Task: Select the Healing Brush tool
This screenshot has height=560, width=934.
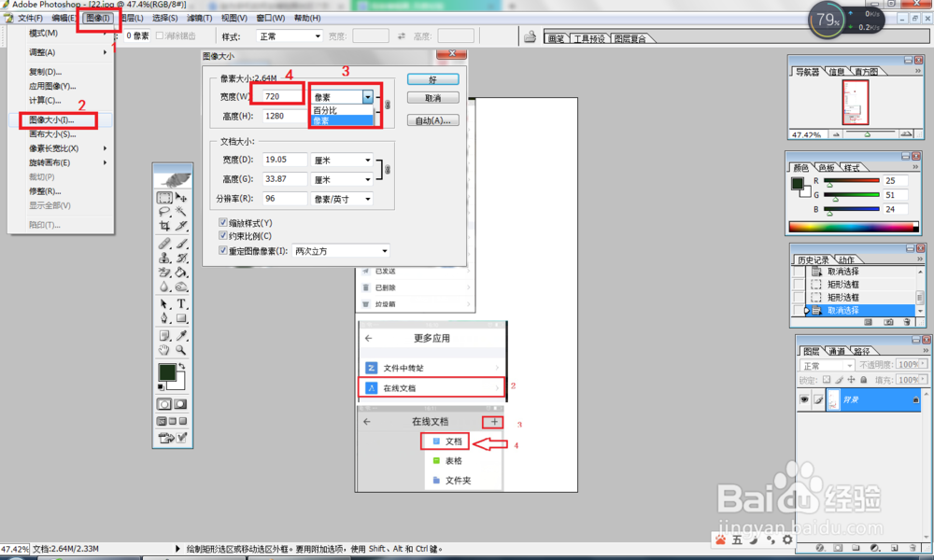Action: (x=164, y=244)
